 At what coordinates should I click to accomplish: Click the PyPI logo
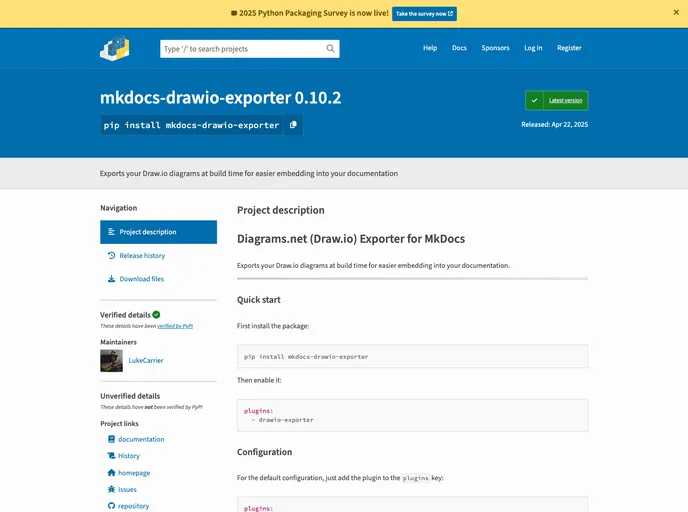[115, 48]
